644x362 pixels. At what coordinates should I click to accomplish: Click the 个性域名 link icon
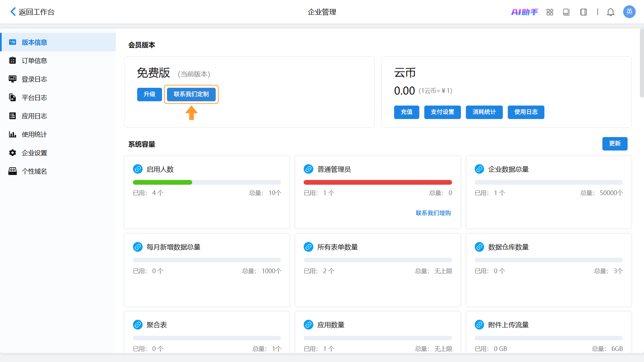tap(13, 171)
